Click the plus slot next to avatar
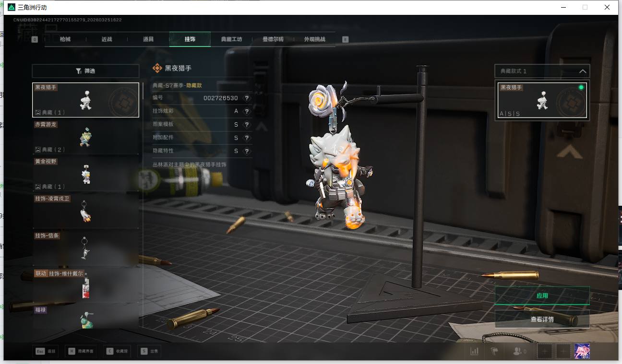622x364 pixels. tap(563, 352)
